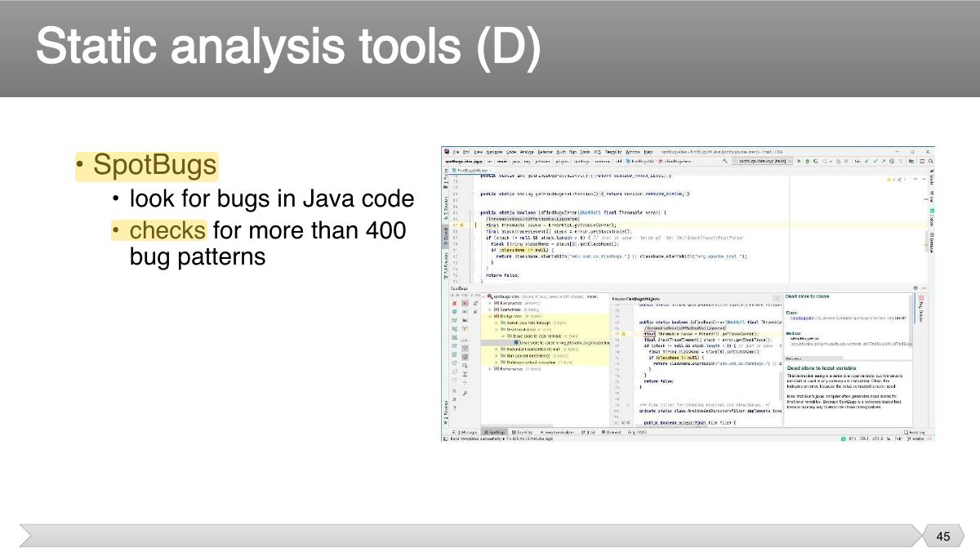This screenshot has width=980, height=552.
Task: Expand Redundant comparison to null node
Action: click(497, 349)
